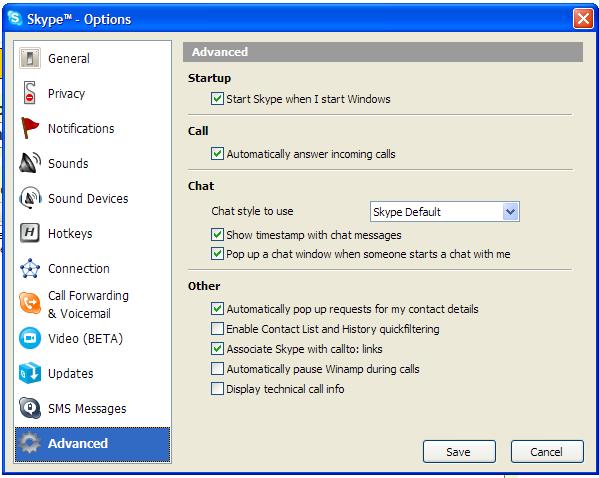Screen dimensions: 599x478
Task: Check Automatically pause Winamp during calls
Action: click(217, 369)
